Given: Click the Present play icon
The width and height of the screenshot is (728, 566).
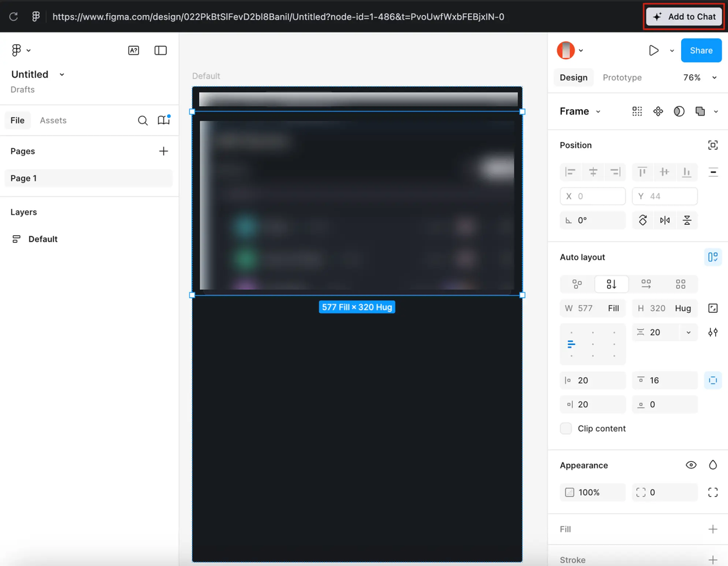Looking at the screenshot, I should tap(654, 50).
